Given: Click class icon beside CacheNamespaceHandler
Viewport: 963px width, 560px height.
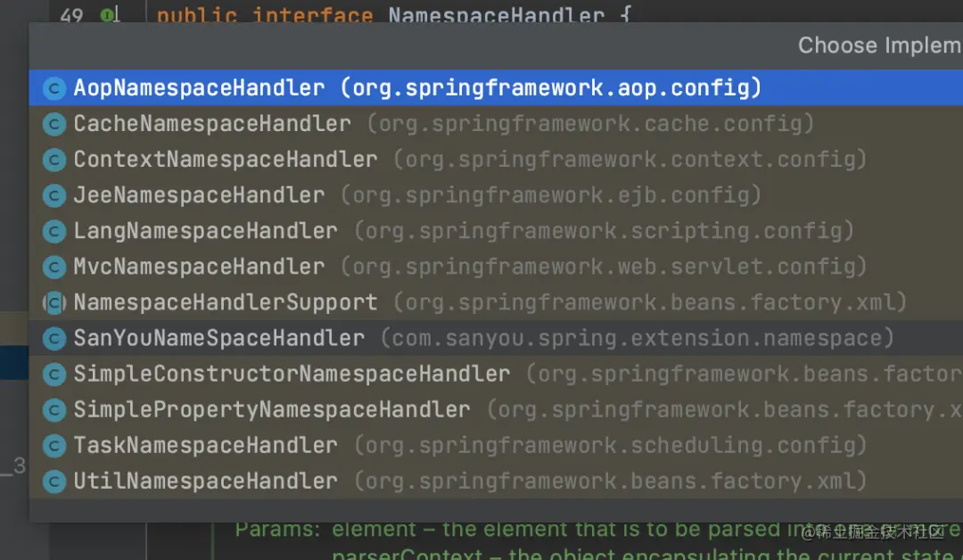Looking at the screenshot, I should coord(54,124).
